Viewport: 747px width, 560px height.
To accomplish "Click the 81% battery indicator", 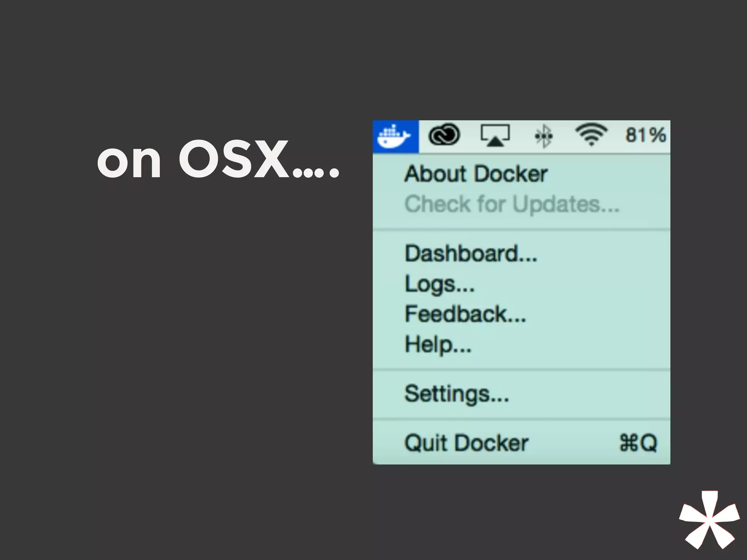I will coord(646,135).
